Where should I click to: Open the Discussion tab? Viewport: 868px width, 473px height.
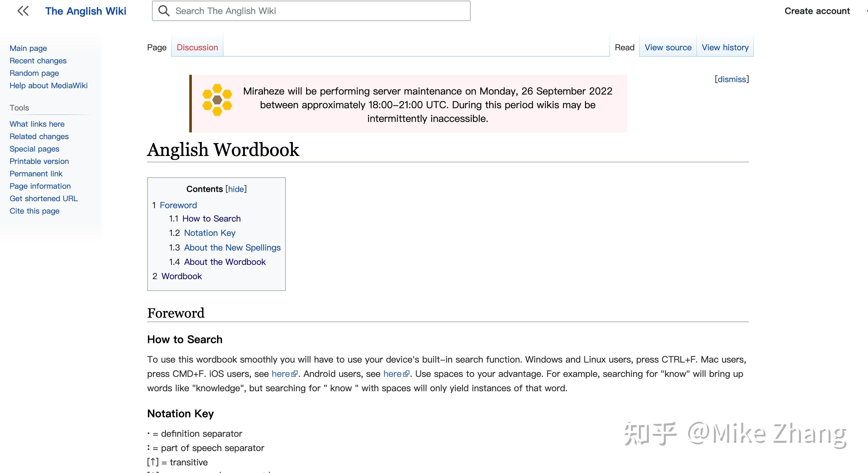point(197,47)
